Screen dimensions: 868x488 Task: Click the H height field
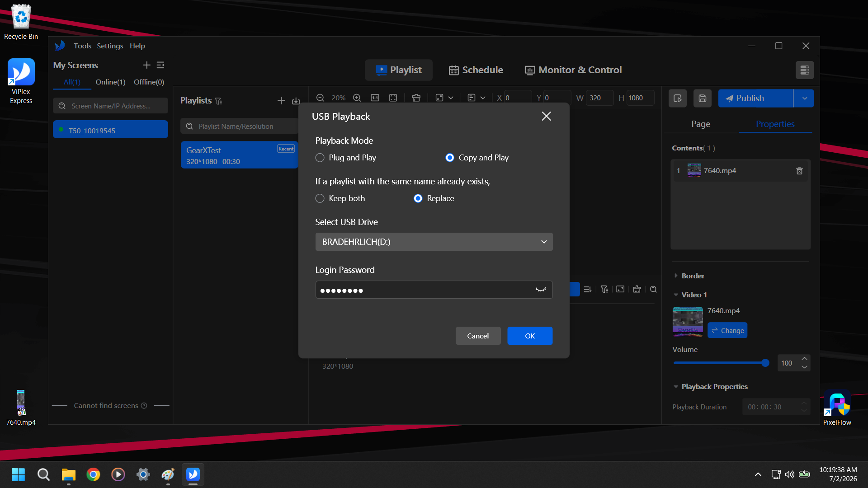tap(640, 98)
